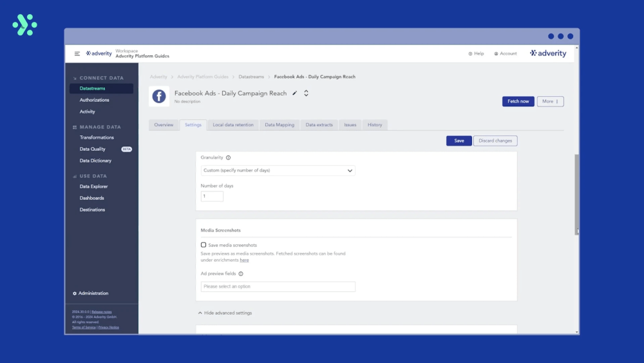Click the Fetch now button

(518, 101)
